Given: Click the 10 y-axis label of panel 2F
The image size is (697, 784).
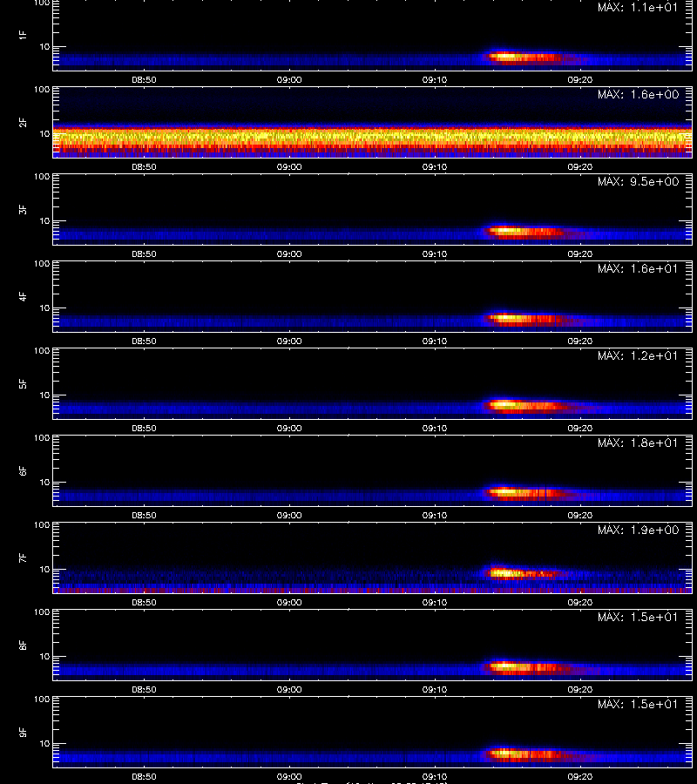Looking at the screenshot, I should pos(45,133).
